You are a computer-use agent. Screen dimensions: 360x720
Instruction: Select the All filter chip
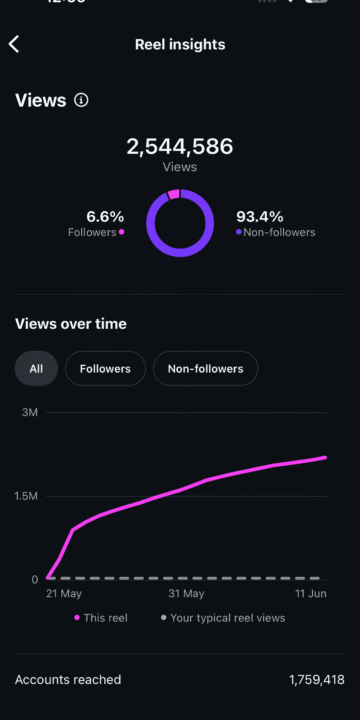pos(36,369)
